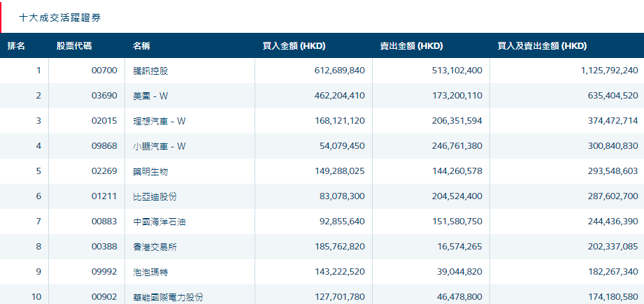Click buy amount 127,701,780
644x304 pixels.
pos(340,297)
